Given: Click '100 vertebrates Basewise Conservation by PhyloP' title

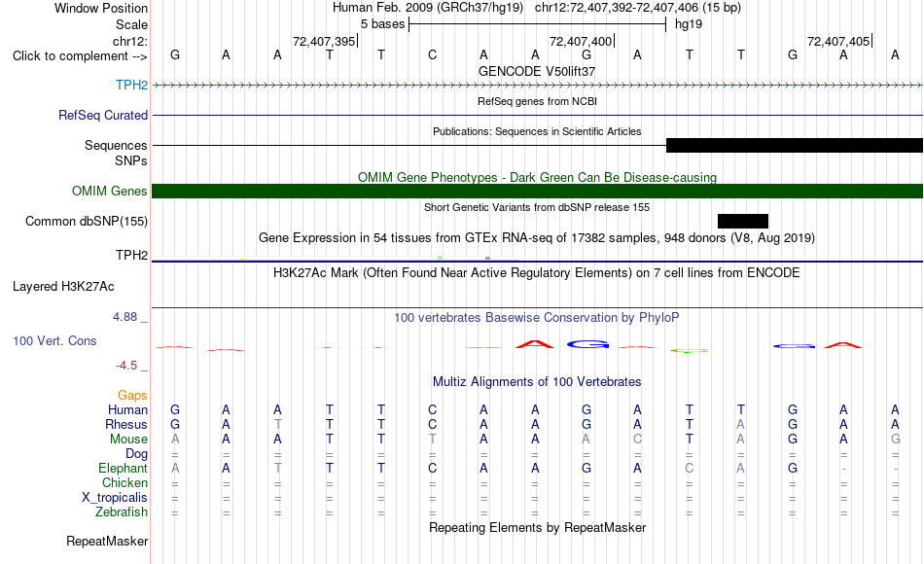Looking at the screenshot, I should pyautogui.click(x=537, y=318).
